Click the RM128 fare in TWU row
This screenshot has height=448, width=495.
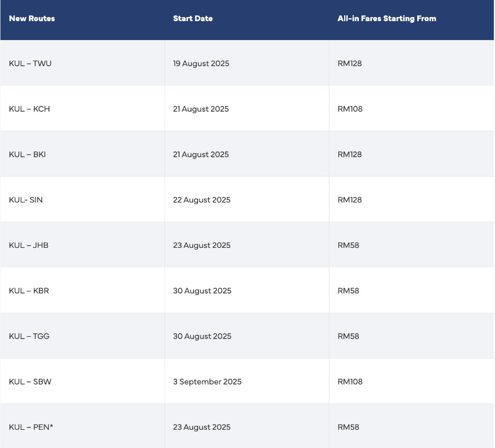[x=349, y=64]
